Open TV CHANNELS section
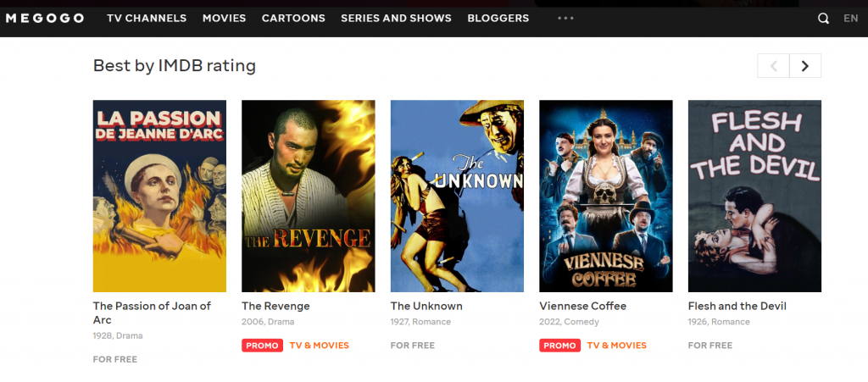This screenshot has width=868, height=382. 147,19
